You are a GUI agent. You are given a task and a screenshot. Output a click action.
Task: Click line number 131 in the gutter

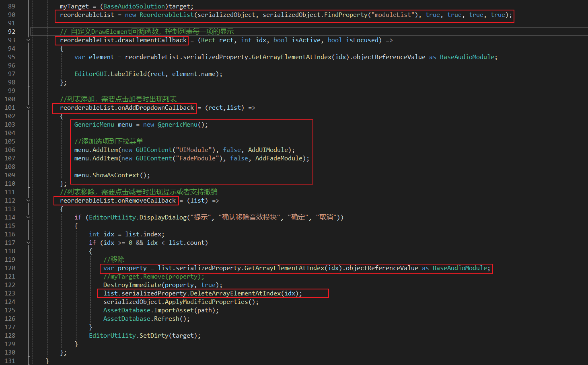[x=10, y=361]
